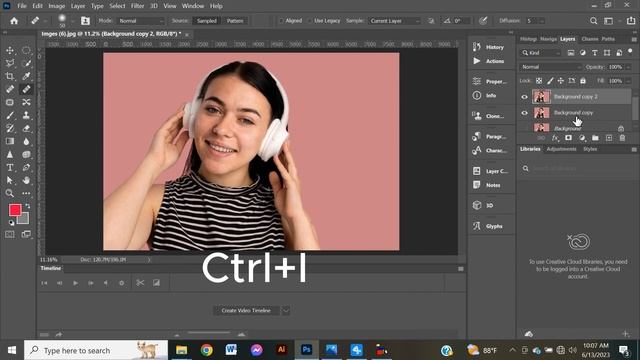Select the Polygonal Lasso tool

pyautogui.click(x=10, y=63)
